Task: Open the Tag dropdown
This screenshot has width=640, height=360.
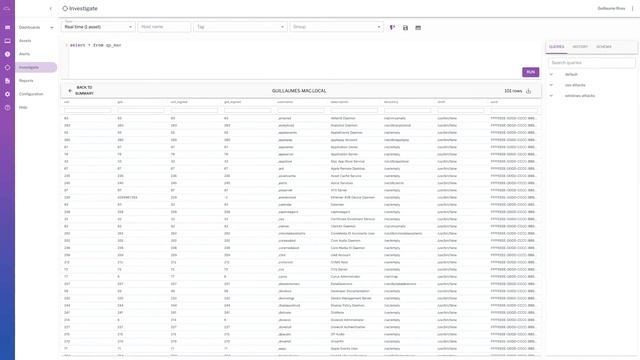Action: (240, 27)
